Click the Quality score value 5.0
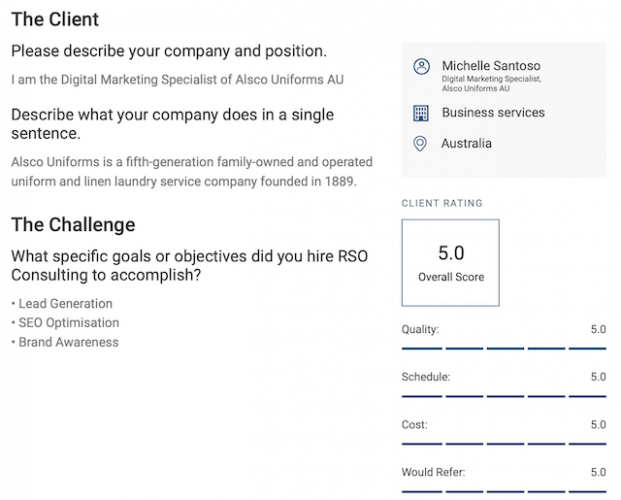The height and width of the screenshot is (500, 621). point(598,329)
